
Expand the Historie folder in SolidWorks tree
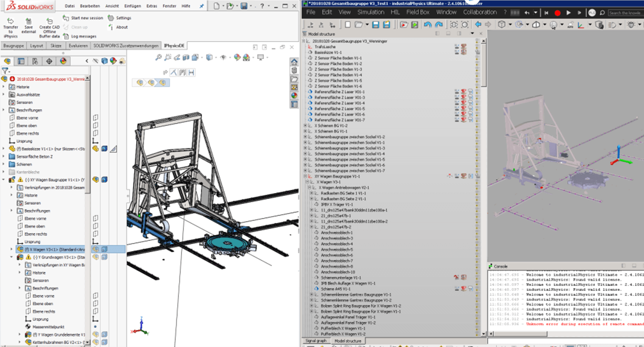[x=4, y=86]
